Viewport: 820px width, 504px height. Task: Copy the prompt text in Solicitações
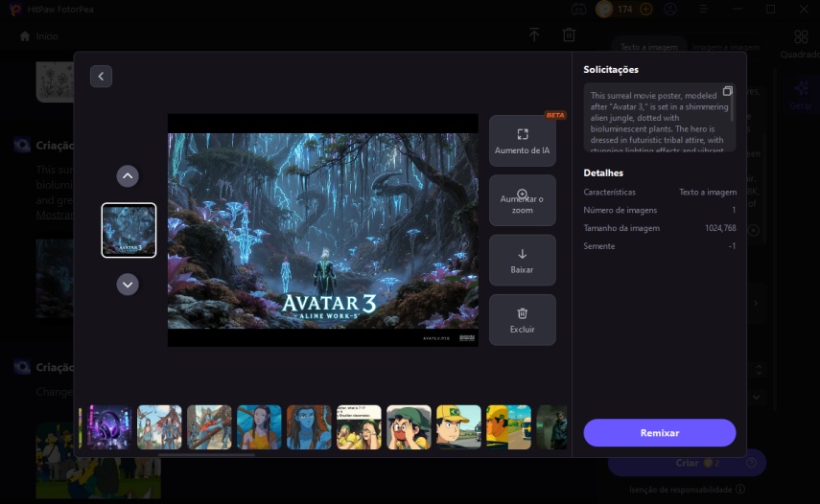point(727,91)
